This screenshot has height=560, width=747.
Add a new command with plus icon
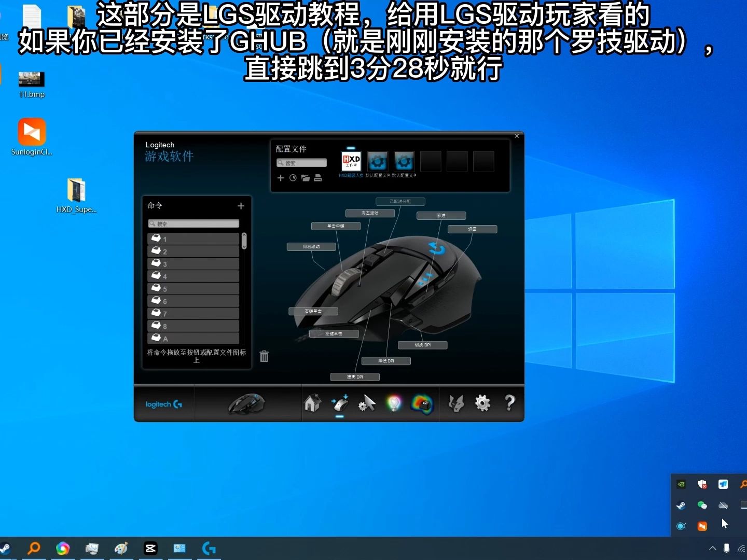coord(241,206)
